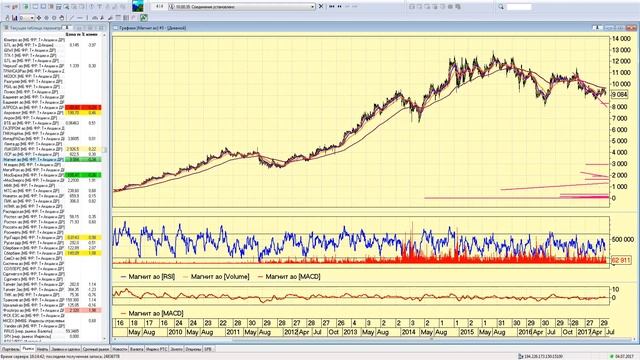
Task: Click the green chart icon in second toolbar
Action: click(x=144, y=18)
